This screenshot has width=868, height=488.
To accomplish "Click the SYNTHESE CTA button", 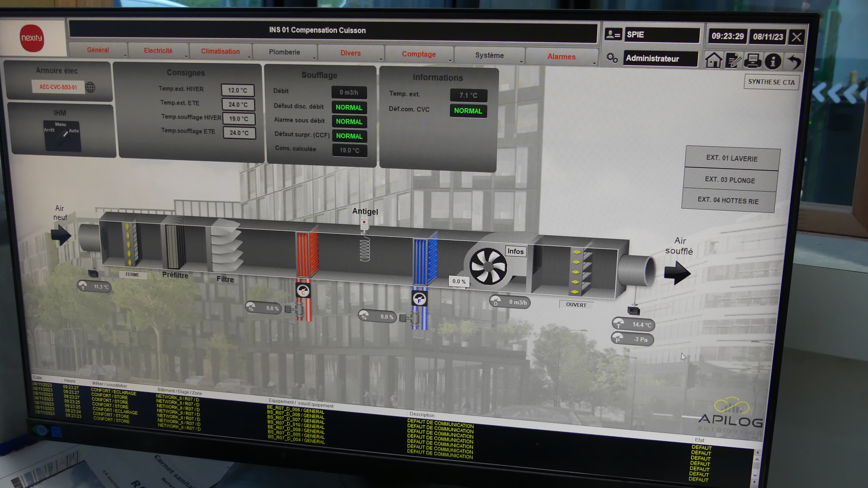I will click(x=771, y=82).
